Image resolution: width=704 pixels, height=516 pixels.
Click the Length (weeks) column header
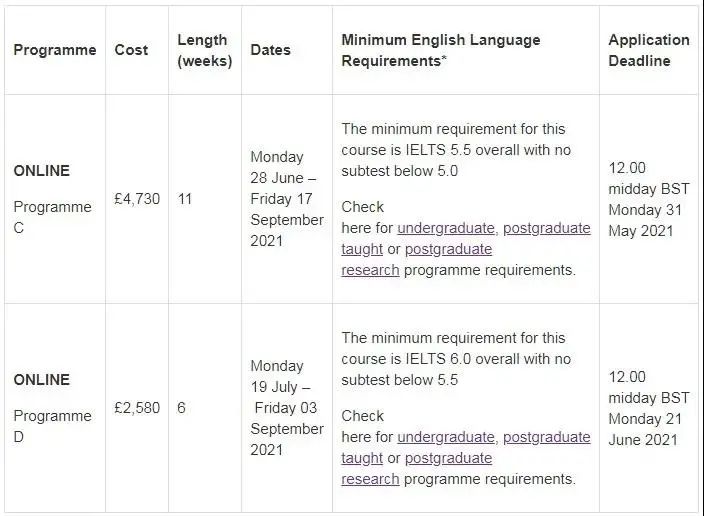coord(205,50)
